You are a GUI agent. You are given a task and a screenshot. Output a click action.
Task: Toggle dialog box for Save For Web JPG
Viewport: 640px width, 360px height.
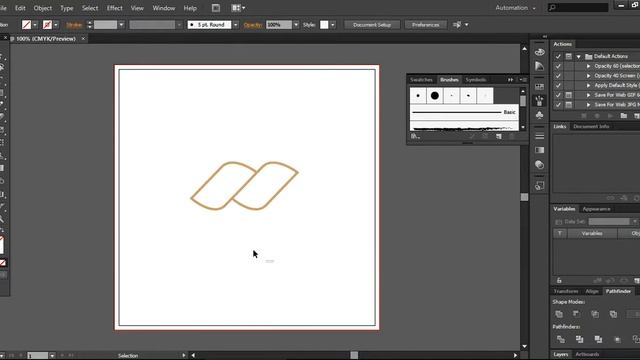[x=569, y=105]
